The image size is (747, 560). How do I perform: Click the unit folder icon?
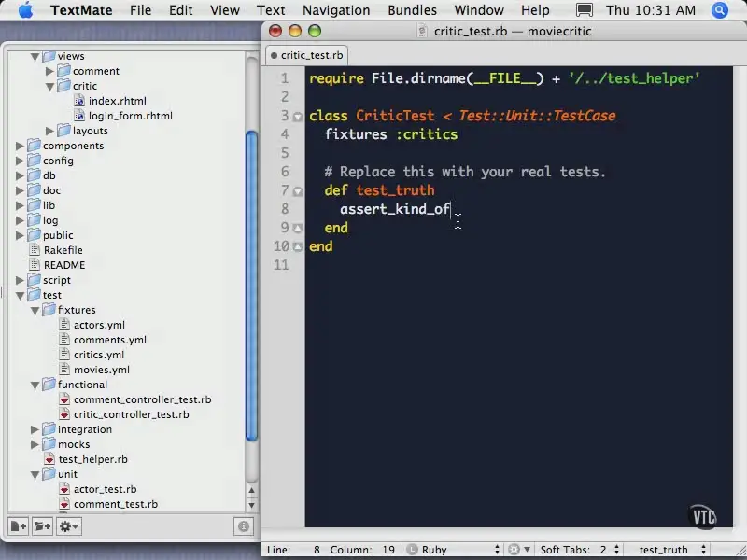click(49, 474)
